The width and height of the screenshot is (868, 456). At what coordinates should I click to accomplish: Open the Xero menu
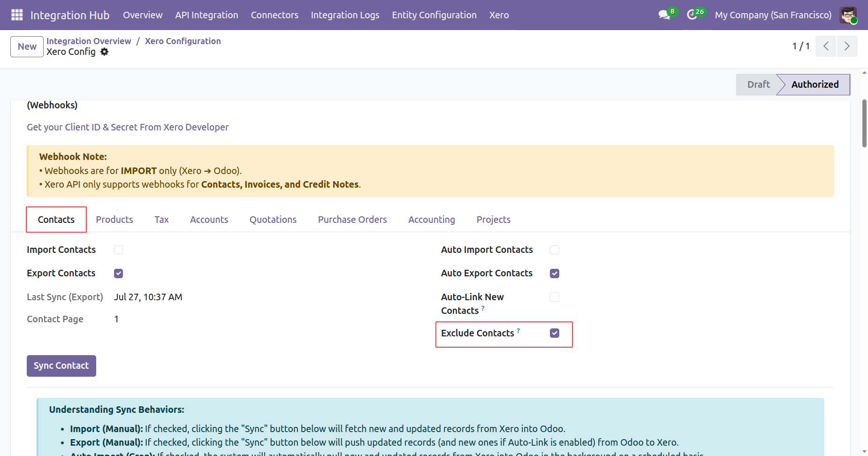pos(499,15)
